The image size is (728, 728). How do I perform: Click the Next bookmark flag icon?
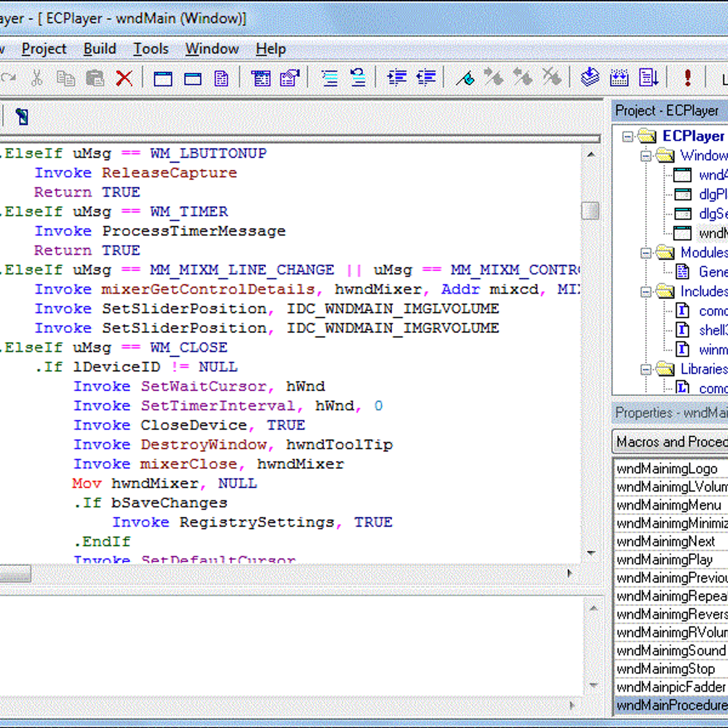click(494, 76)
